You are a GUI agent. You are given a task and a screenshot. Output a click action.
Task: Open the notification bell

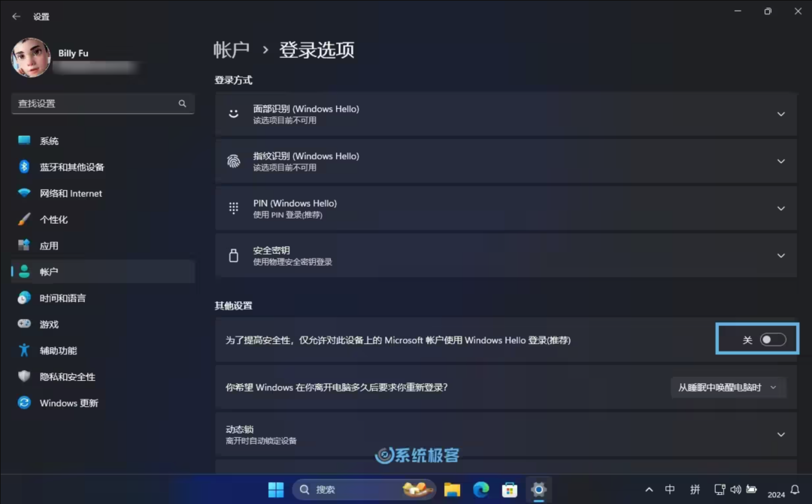point(795,490)
